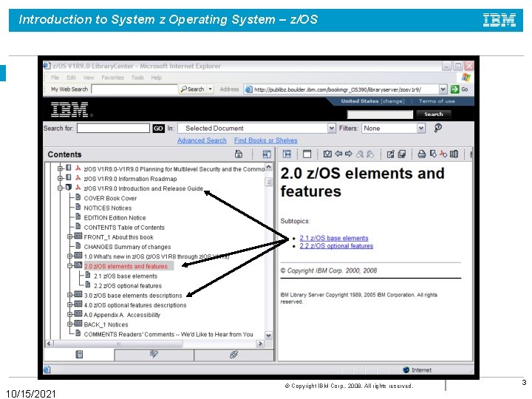Open the Find Books or Shelves link
Image resolution: width=532 pixels, height=399 pixels.
(266, 140)
